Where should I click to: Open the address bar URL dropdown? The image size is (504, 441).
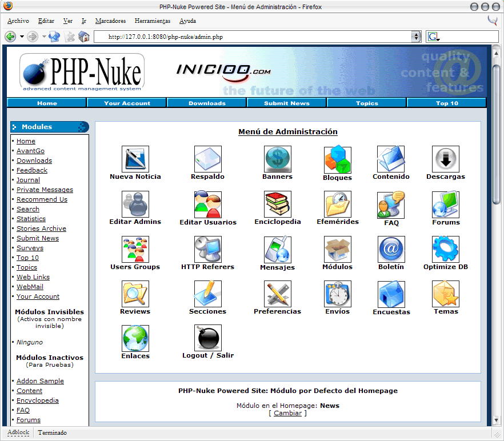(416, 37)
